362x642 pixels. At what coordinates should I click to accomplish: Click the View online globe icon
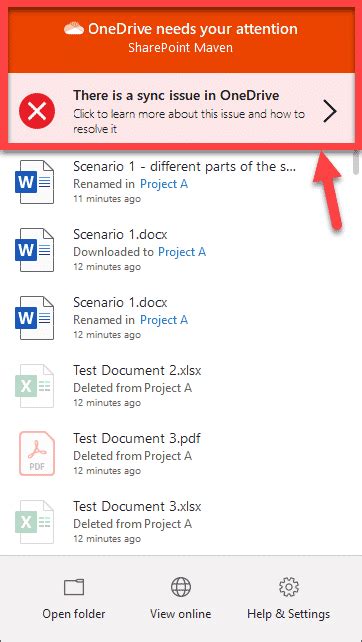[181, 588]
